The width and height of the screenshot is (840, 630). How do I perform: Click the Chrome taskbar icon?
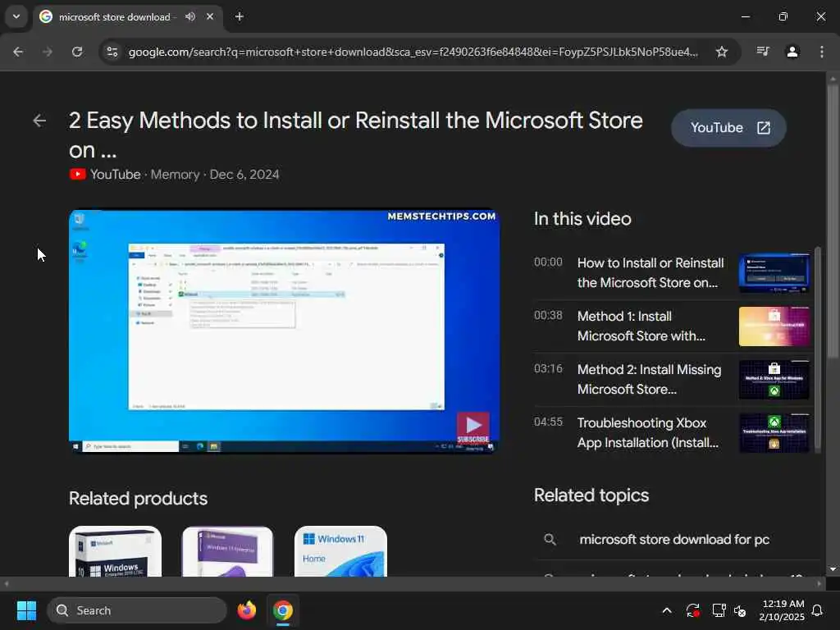pyautogui.click(x=283, y=610)
